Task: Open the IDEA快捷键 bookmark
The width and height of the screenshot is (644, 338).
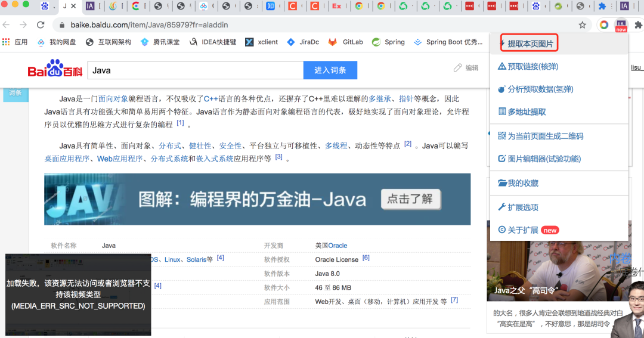Action: 213,42
